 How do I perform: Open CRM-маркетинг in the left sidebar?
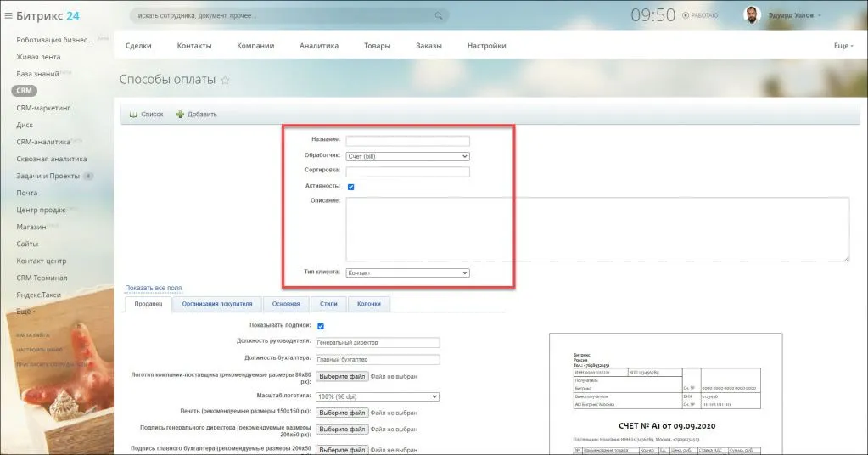[42, 108]
